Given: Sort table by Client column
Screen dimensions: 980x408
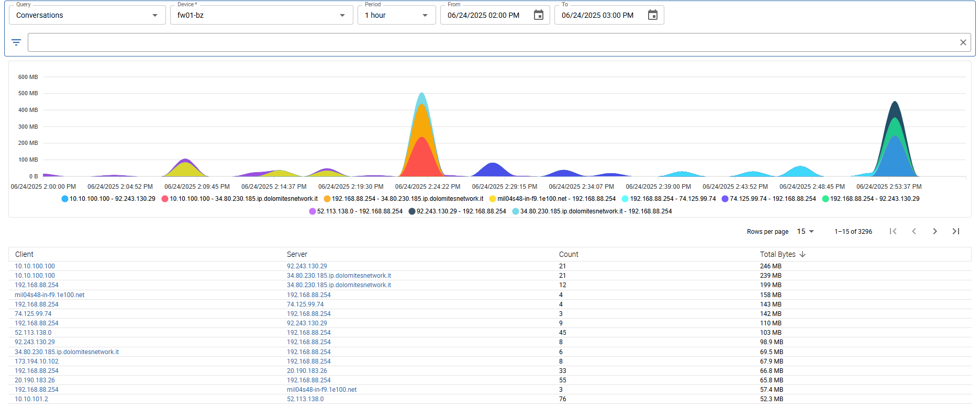Looking at the screenshot, I should click(24, 254).
